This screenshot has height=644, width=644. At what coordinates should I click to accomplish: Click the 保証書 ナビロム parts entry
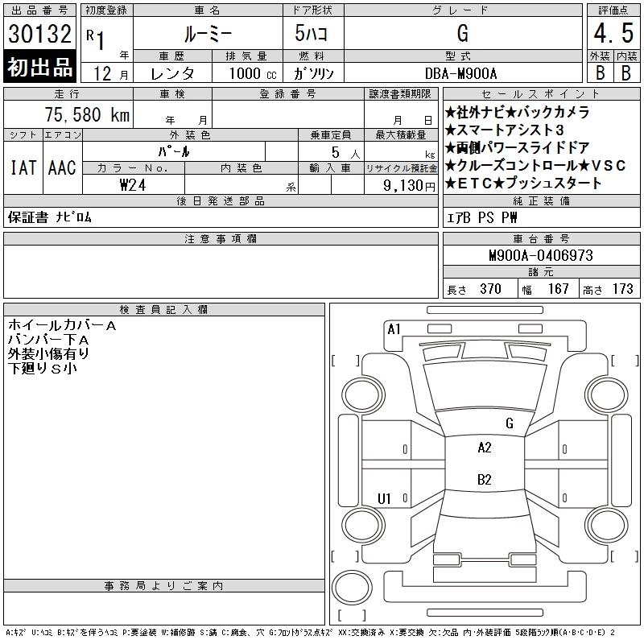(x=50, y=217)
